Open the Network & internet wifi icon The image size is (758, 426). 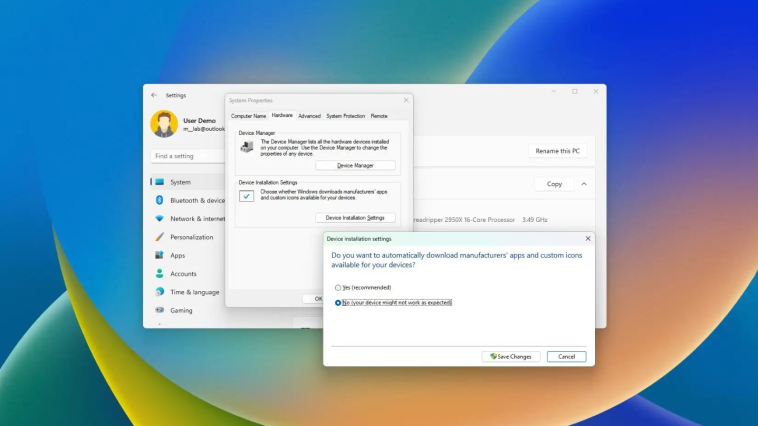[159, 218]
